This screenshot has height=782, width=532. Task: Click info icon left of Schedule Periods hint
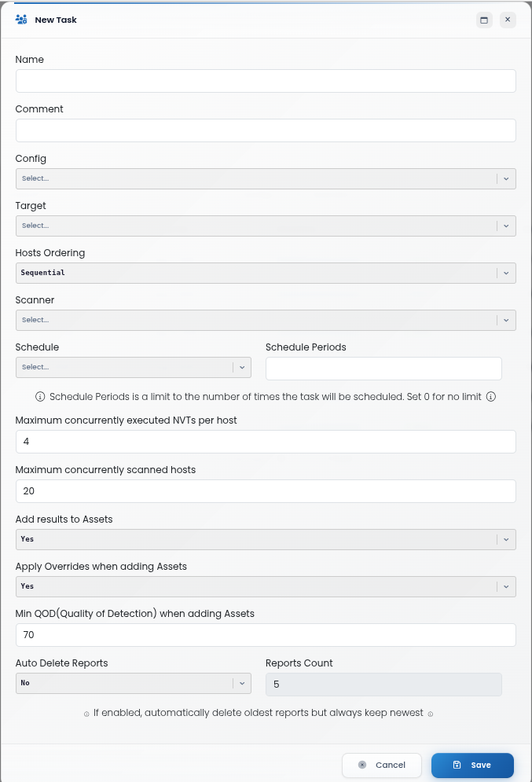point(40,396)
